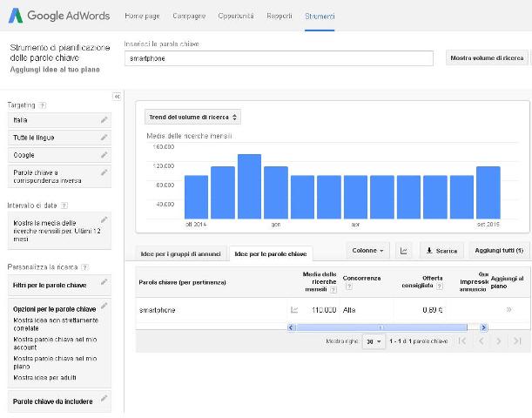The image size is (532, 418).
Task: Click the tallest bar in the trend chart
Action: 249,186
